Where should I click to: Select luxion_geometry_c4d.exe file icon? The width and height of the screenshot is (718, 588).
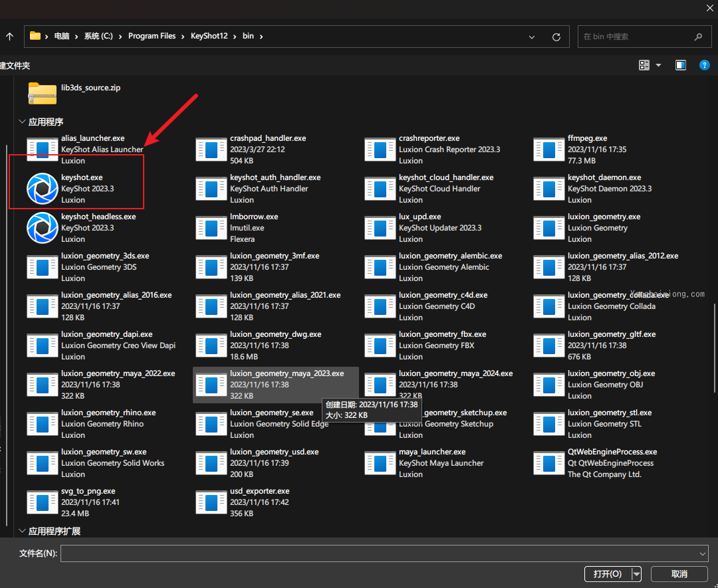380,306
